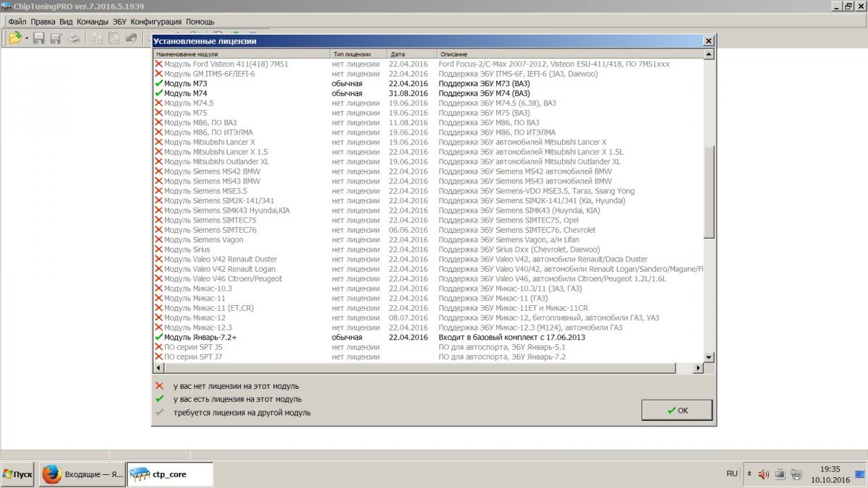The height and width of the screenshot is (488, 868).
Task: Confirm the licenses dialog with OK
Action: pyautogui.click(x=677, y=410)
